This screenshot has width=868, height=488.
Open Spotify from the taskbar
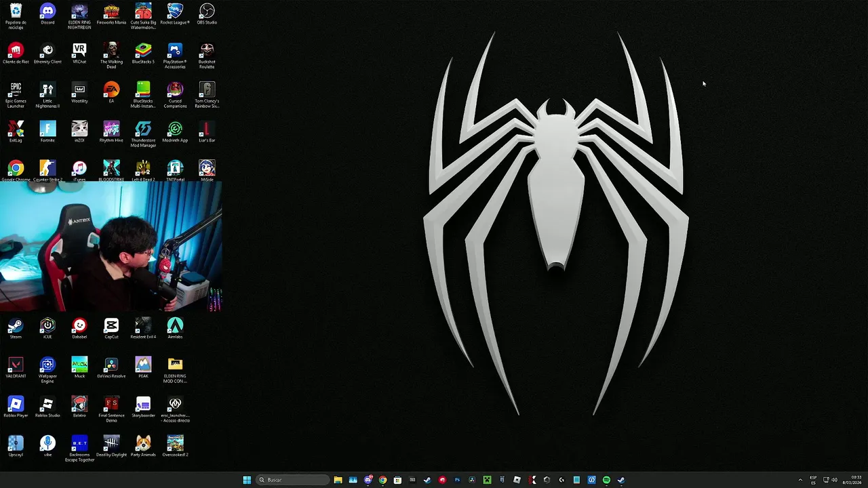[x=606, y=480]
